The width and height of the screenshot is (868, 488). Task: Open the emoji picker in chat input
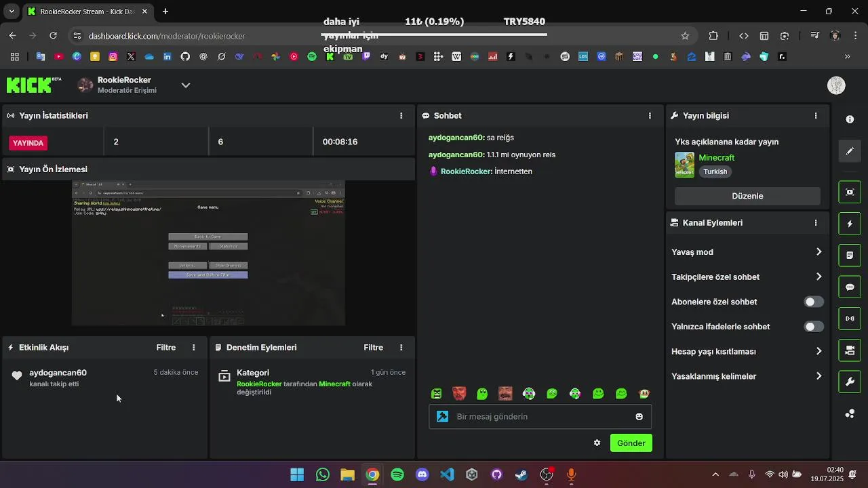pyautogui.click(x=639, y=417)
